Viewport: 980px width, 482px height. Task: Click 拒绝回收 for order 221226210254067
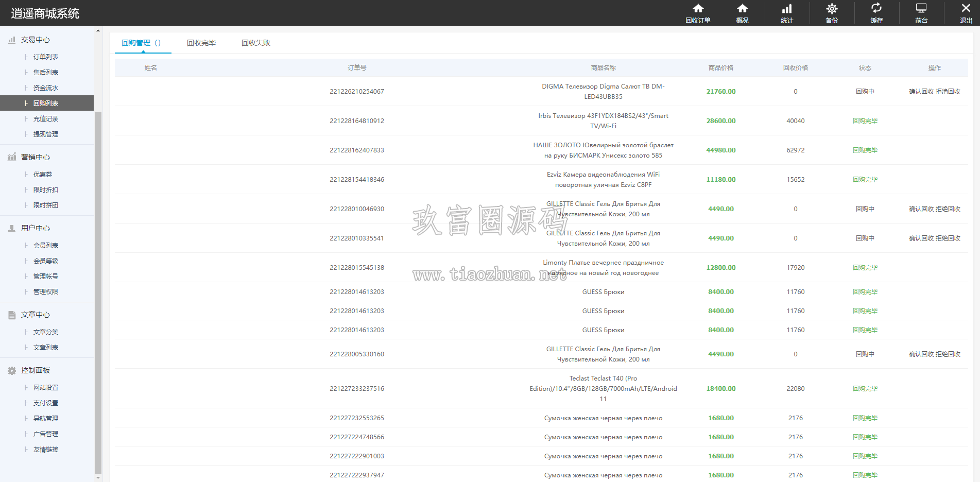(948, 91)
